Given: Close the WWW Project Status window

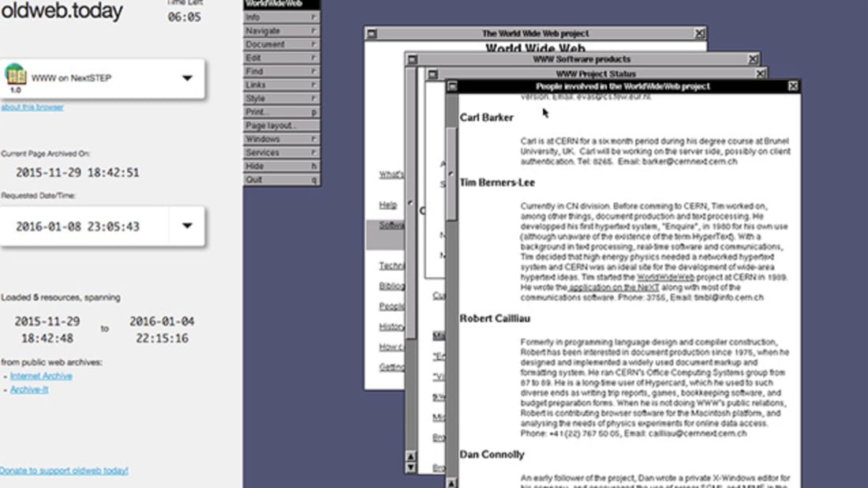Looking at the screenshot, I should click(761, 73).
